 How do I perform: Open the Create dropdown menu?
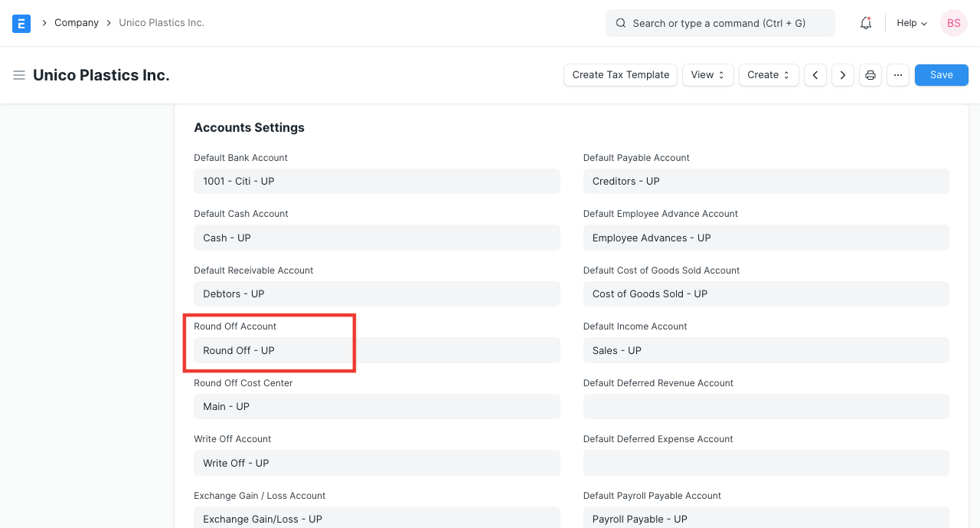coord(768,75)
